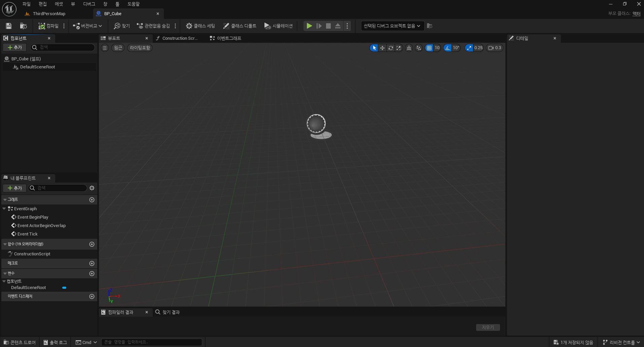Select Event ActorBeginOverlap entry
The height and width of the screenshot is (347, 644).
[x=41, y=226]
